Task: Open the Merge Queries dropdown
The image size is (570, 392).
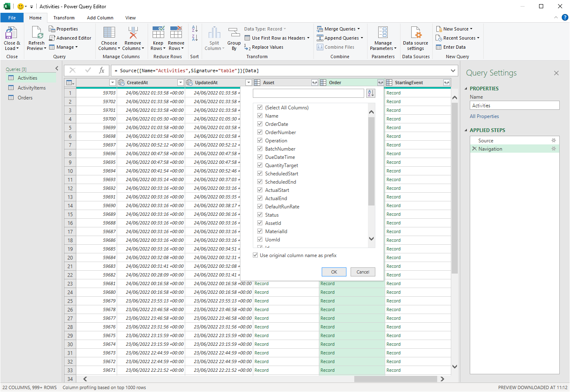Action: pos(358,29)
